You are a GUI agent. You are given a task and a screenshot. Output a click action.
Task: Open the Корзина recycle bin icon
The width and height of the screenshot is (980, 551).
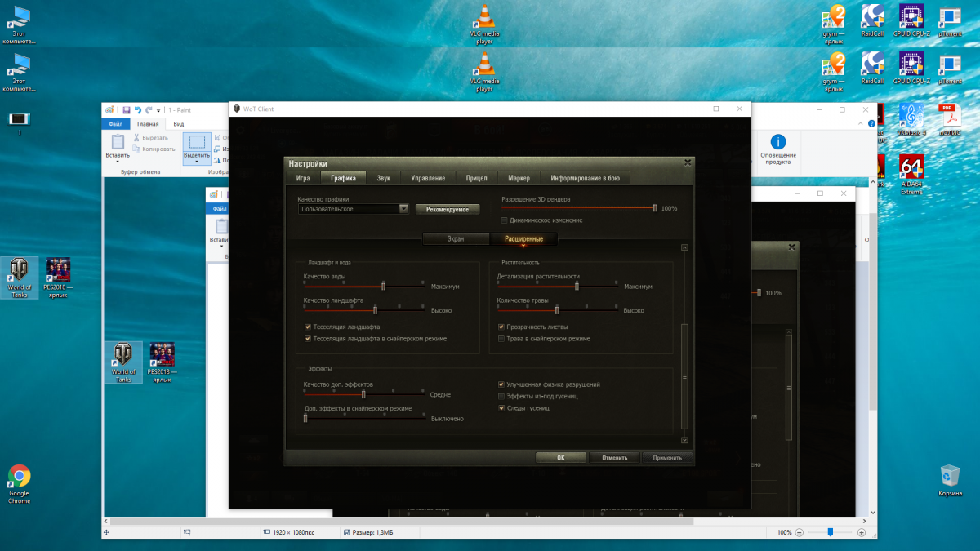[x=950, y=481]
